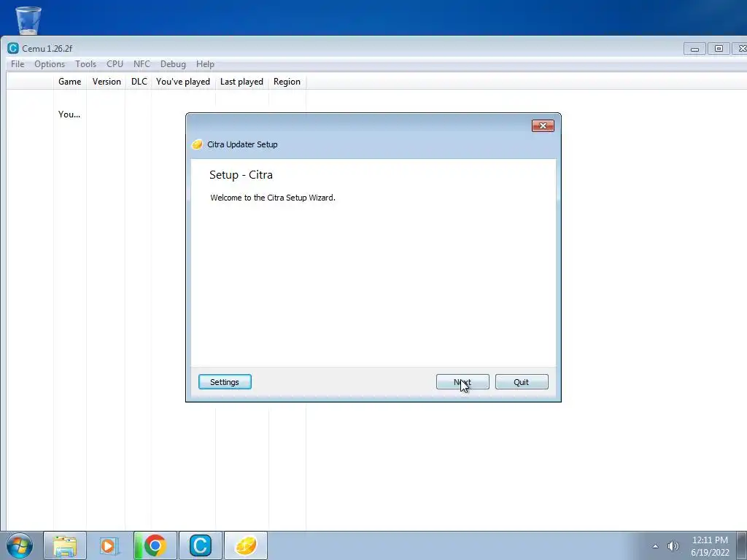Sort Cemu list by DLC column

[x=139, y=82]
